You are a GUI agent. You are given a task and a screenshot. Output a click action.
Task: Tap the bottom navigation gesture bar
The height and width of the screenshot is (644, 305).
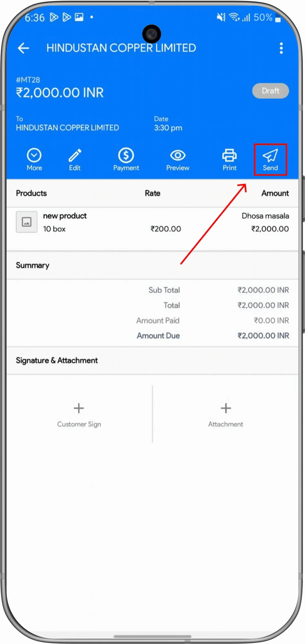[x=152, y=636]
